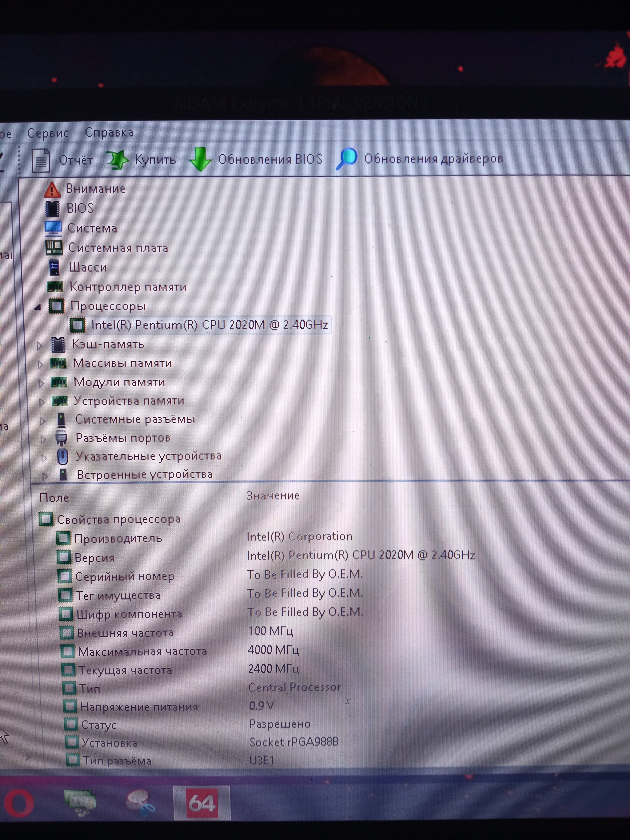Click the Обновления драйверов button label
The image size is (630, 840).
pyautogui.click(x=433, y=158)
